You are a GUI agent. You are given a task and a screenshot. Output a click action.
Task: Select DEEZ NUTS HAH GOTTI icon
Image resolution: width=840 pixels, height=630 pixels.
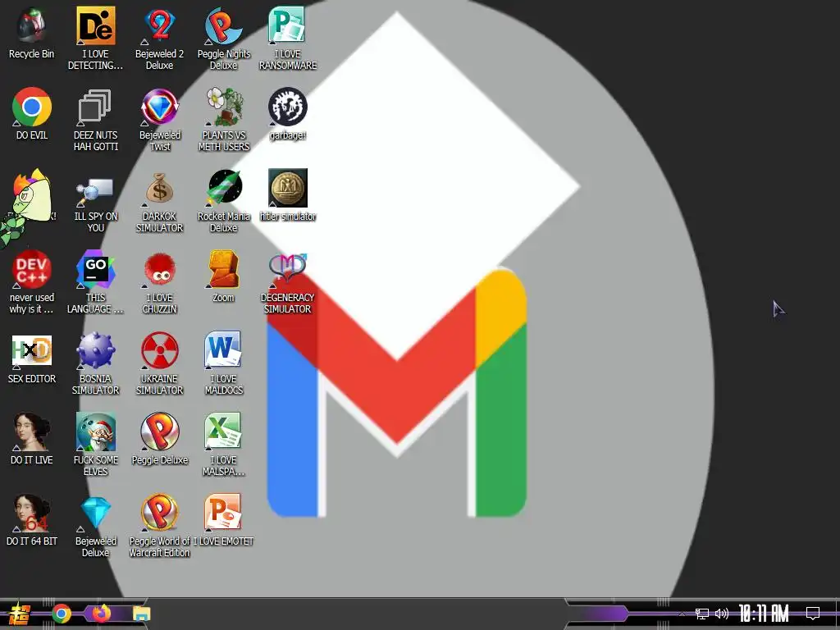coord(95,107)
